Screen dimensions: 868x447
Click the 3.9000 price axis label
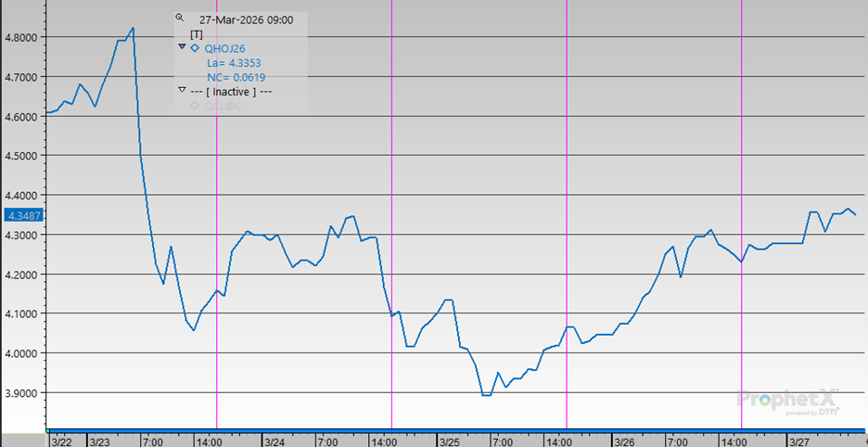pos(22,393)
